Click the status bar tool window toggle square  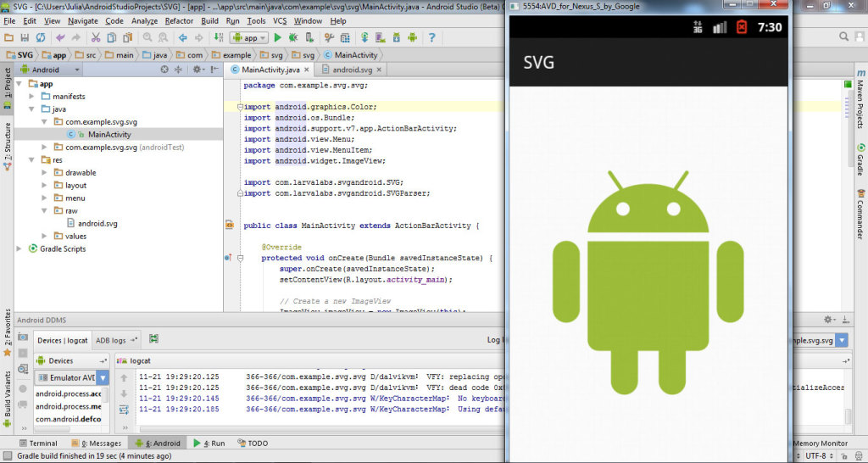click(7, 456)
